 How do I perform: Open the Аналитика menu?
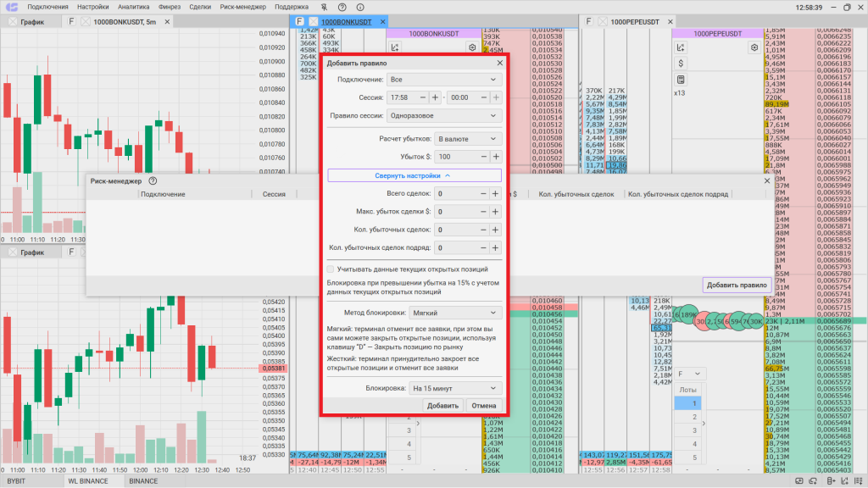click(133, 7)
